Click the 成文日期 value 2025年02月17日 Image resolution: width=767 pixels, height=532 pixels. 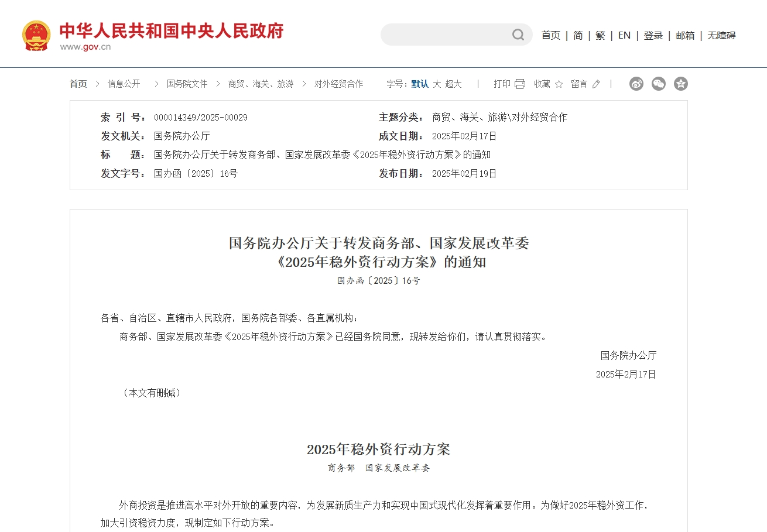[x=464, y=136]
